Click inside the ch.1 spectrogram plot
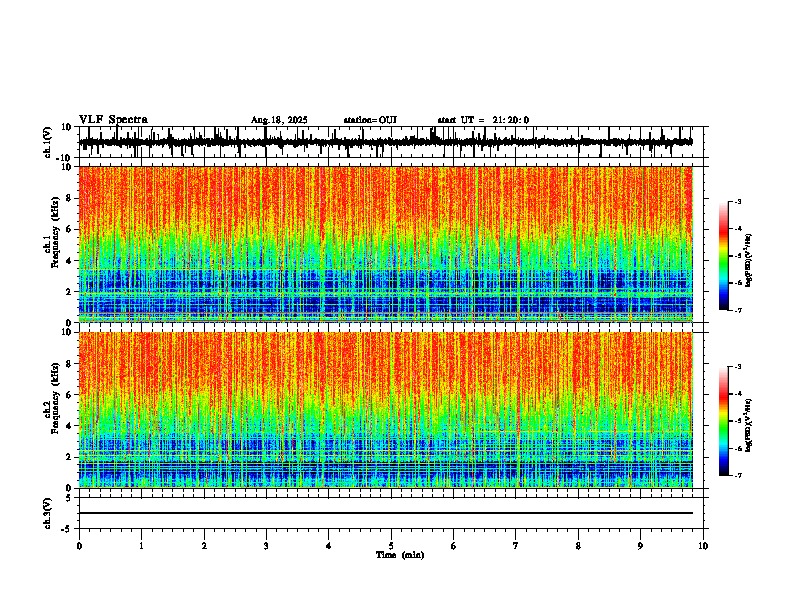792x612 pixels. point(386,244)
